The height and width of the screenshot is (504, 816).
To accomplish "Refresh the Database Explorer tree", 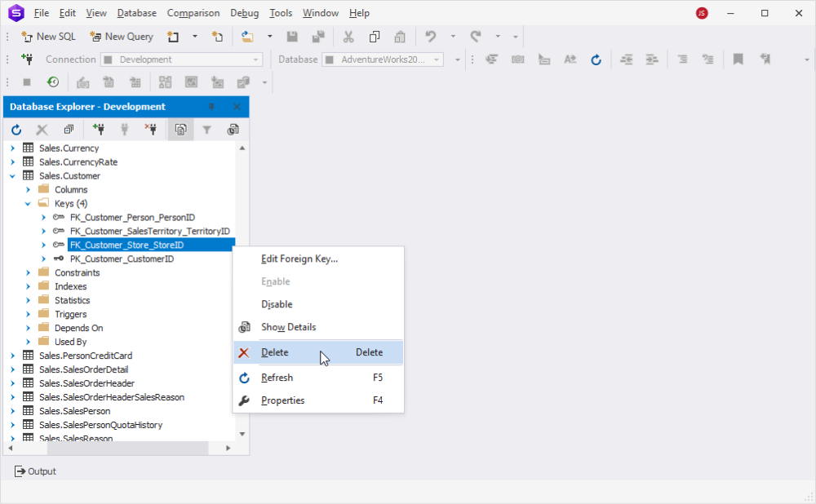I will 16,130.
